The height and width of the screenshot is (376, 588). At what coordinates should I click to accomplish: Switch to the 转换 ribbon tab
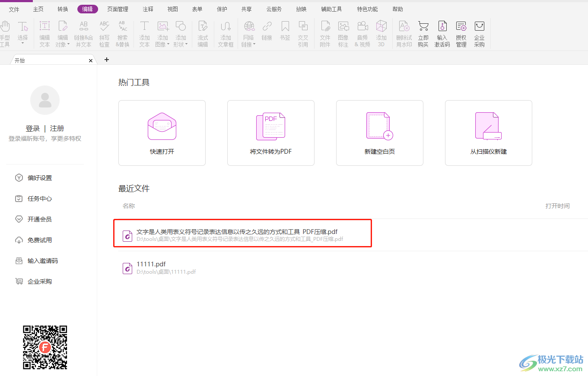(63, 9)
